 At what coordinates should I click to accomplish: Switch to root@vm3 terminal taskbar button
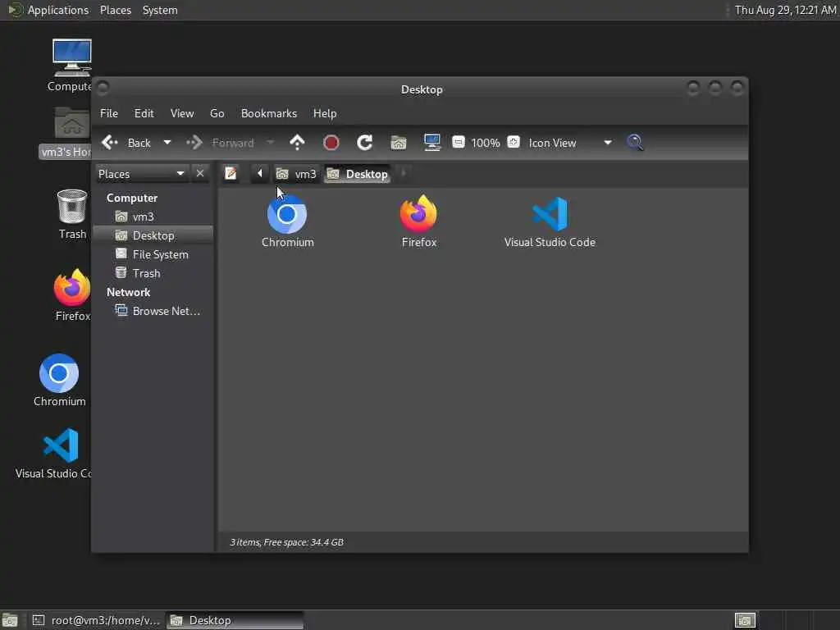[x=97, y=620]
